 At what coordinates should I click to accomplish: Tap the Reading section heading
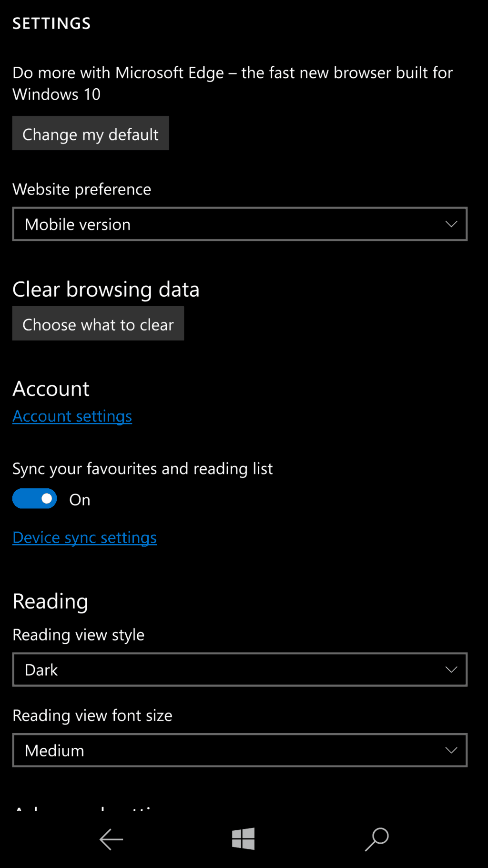[x=50, y=601]
